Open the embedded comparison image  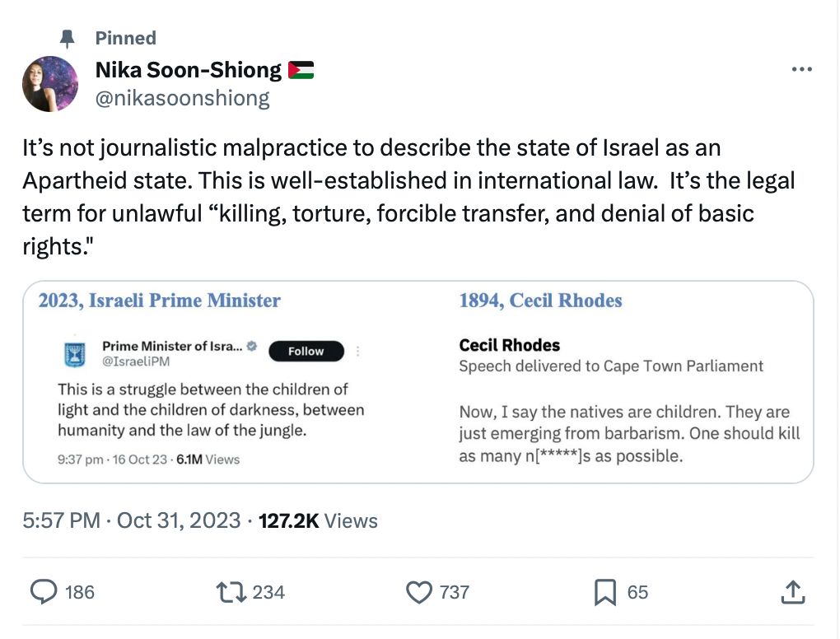(x=418, y=382)
